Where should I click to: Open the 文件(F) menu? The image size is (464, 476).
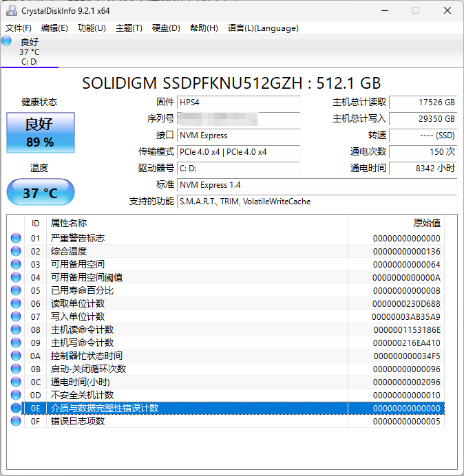click(x=19, y=28)
